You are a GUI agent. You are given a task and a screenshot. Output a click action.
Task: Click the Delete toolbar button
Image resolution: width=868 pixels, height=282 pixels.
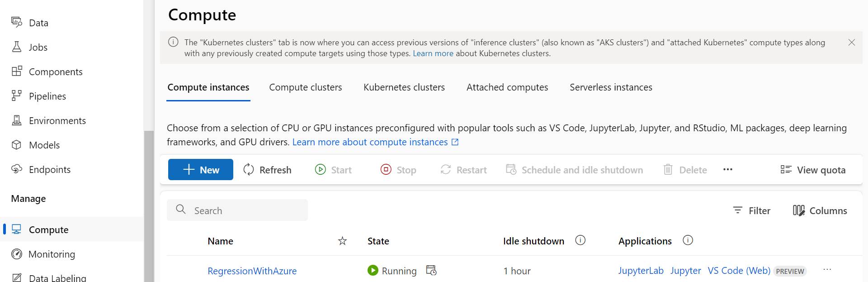[685, 170]
